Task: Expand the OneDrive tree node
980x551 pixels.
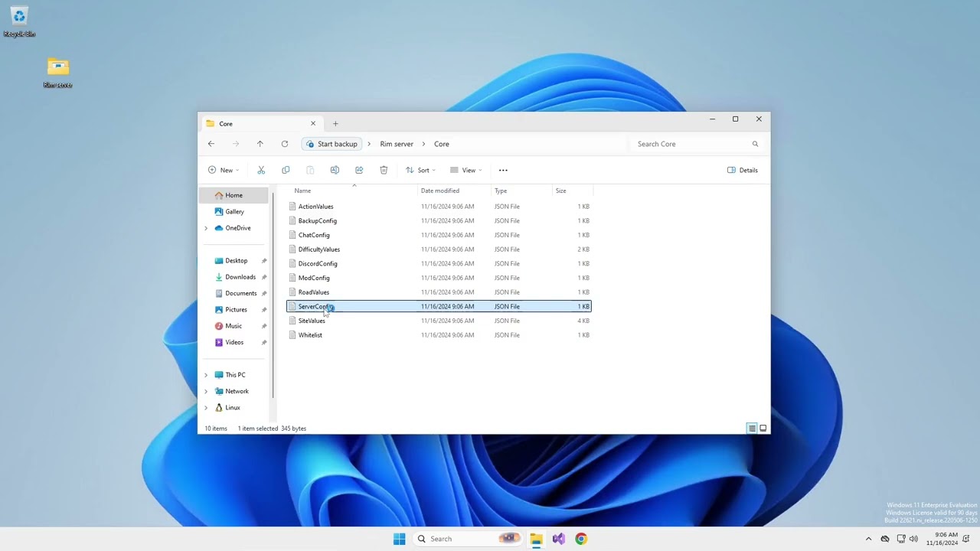Action: point(206,228)
